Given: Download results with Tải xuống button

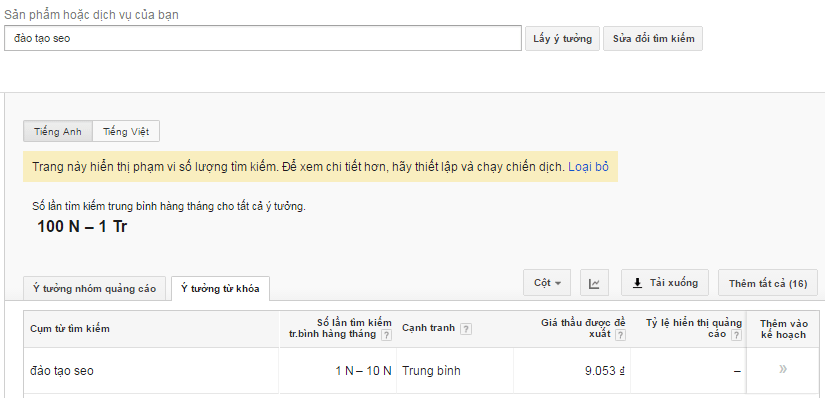Looking at the screenshot, I should (665, 283).
